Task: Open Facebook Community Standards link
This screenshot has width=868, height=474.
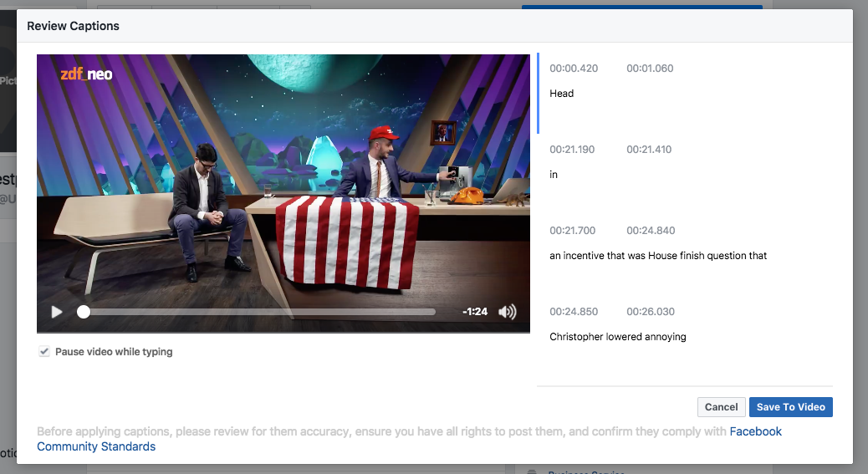Action: (409, 439)
